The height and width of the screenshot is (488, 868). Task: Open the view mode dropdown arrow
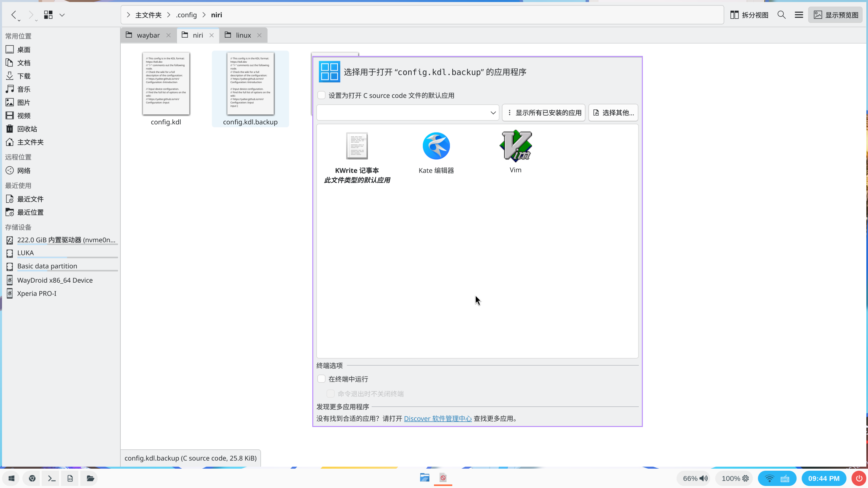(x=62, y=15)
